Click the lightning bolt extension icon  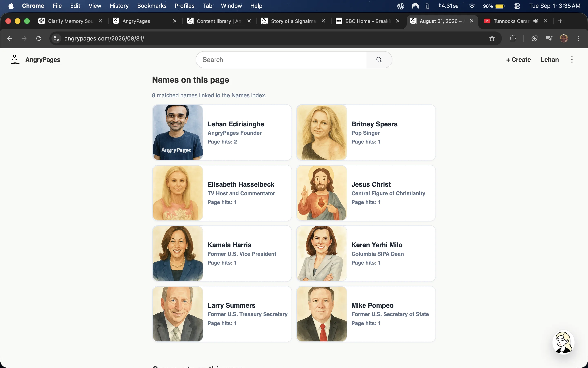[534, 38]
